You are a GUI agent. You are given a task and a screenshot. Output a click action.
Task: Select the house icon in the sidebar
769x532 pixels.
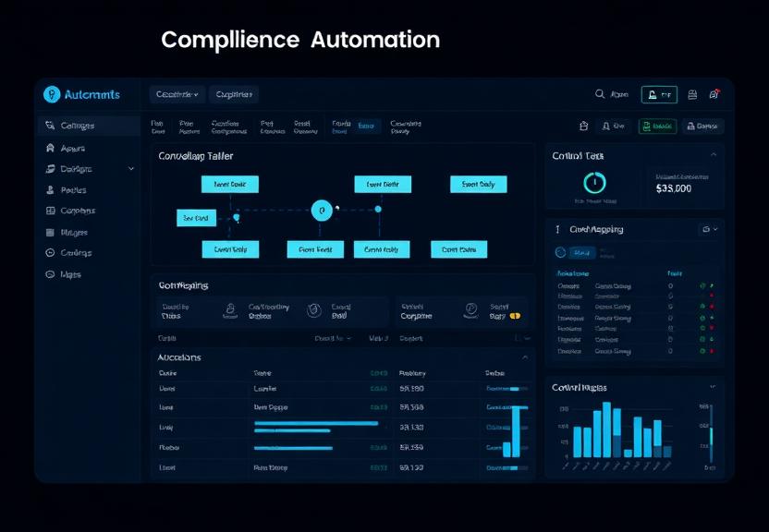coord(50,148)
